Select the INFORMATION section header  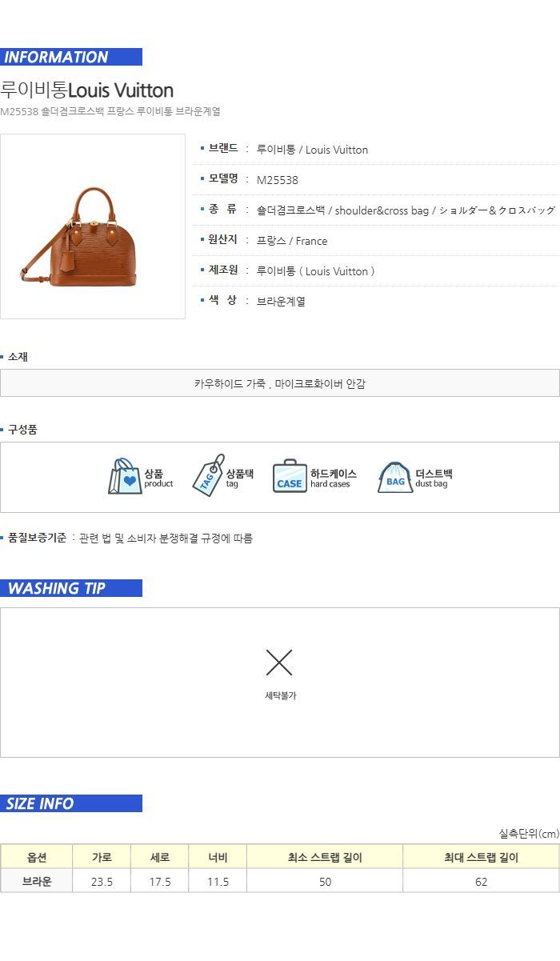pyautogui.click(x=71, y=57)
